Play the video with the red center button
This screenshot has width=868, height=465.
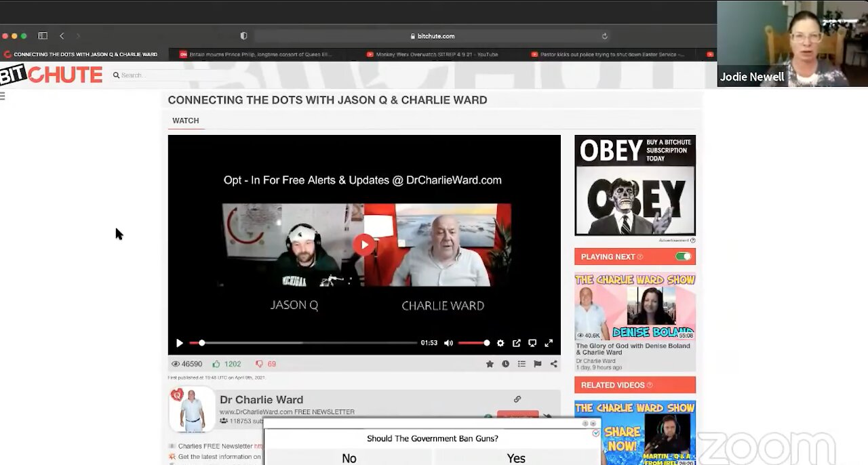coord(365,245)
